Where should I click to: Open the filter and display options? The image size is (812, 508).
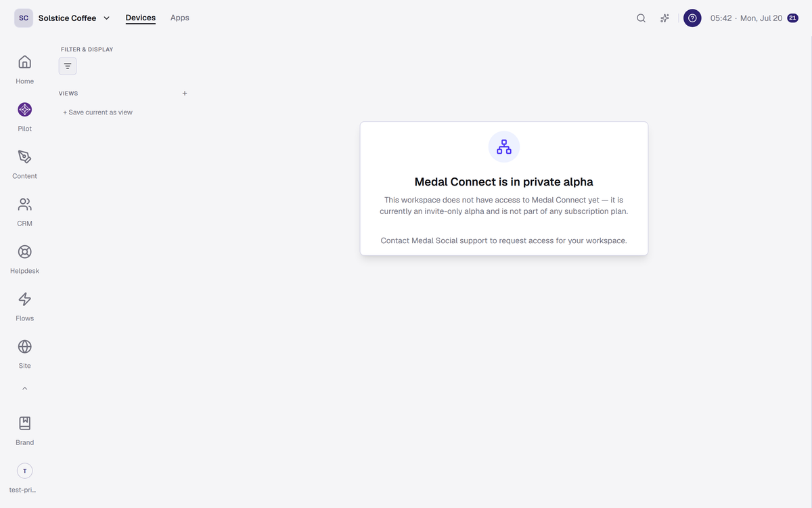click(68, 66)
